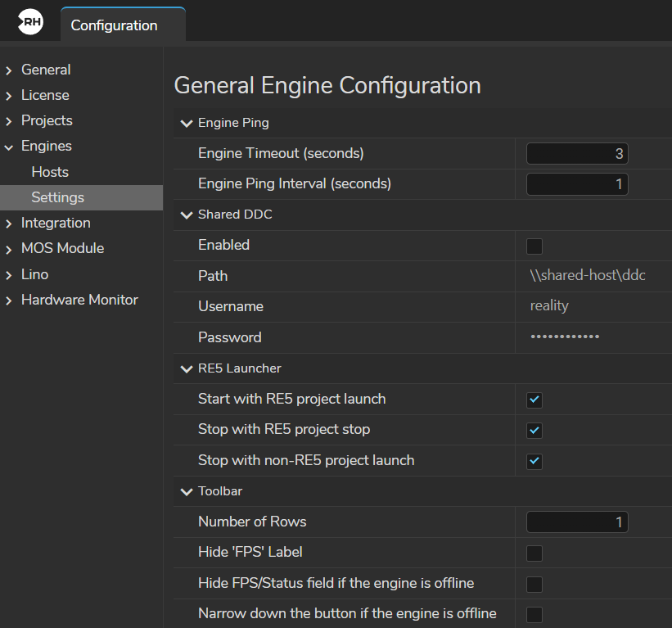Uncheck Stop with RE5 project stop

(534, 430)
